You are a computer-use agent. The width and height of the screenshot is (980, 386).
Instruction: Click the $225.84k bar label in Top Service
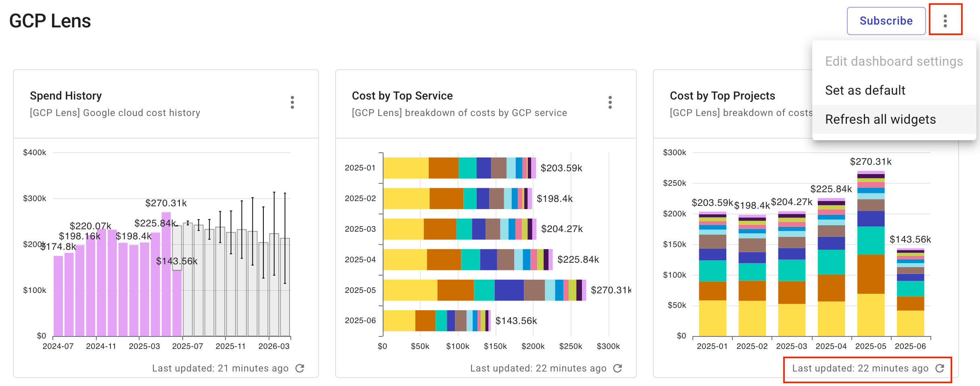(578, 259)
